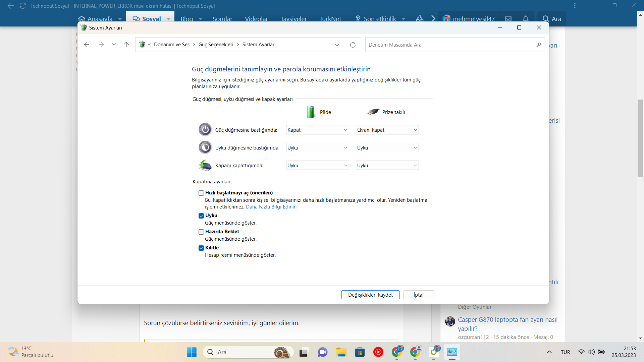Click the Windows Start button
The height and width of the screenshot is (362, 644).
[x=192, y=352]
